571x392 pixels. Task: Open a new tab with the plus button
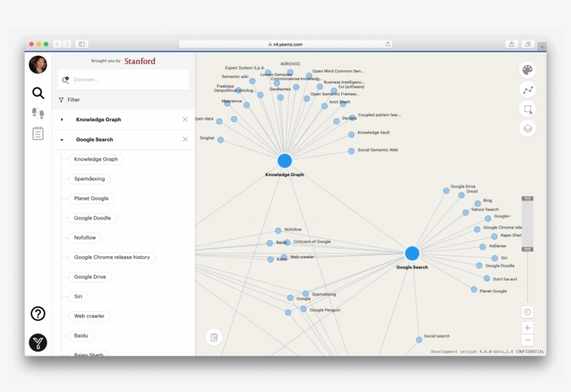pyautogui.click(x=542, y=47)
